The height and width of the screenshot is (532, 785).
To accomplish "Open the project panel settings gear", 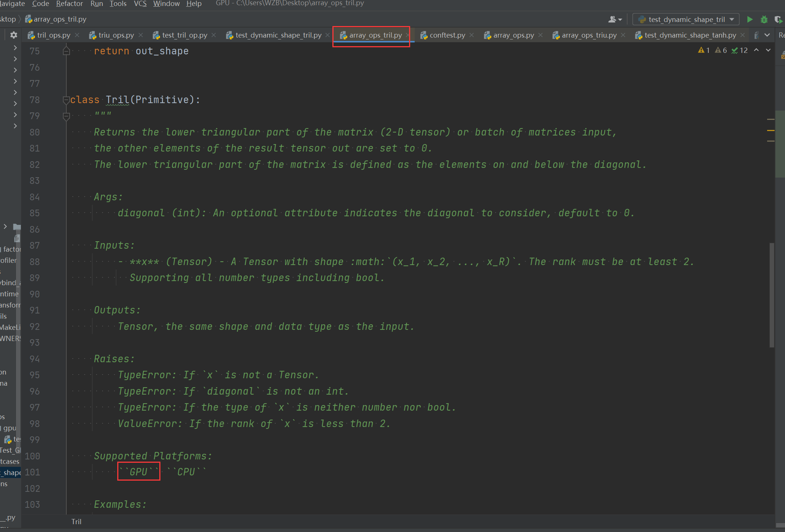I will [14, 35].
